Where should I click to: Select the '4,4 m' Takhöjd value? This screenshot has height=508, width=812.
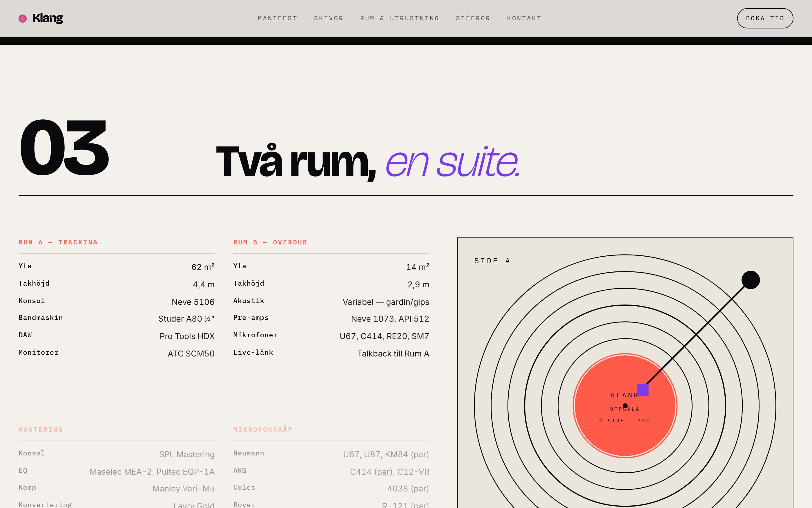203,284
